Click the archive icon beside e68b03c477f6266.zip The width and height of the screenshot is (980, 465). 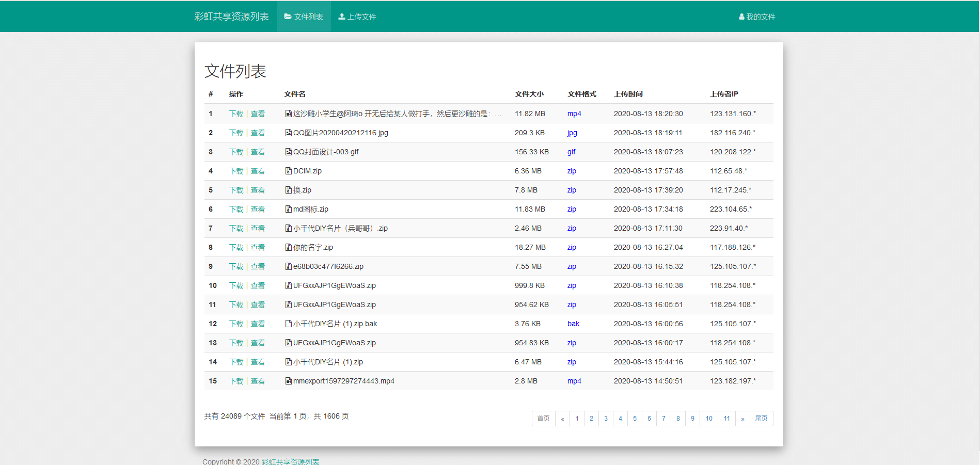[x=288, y=266]
